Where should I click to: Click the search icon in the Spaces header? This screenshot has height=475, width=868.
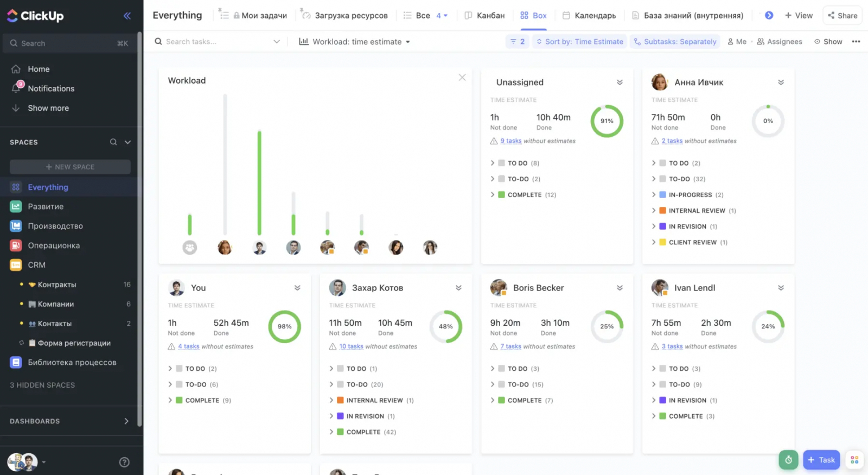(x=113, y=142)
